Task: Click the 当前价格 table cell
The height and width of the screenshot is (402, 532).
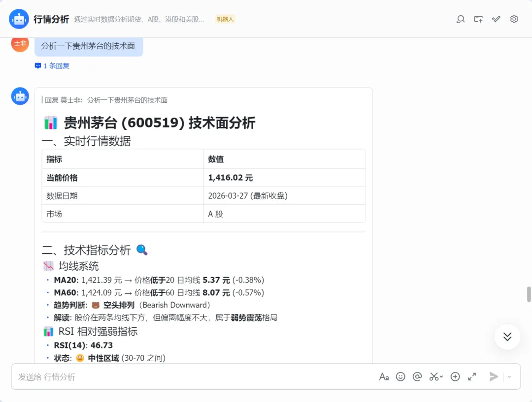Action: click(x=123, y=177)
